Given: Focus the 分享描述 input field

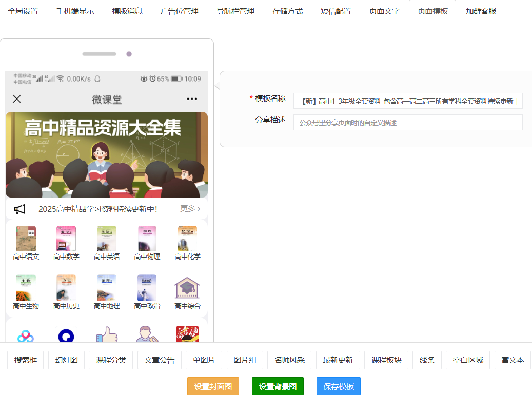Looking at the screenshot, I should pyautogui.click(x=408, y=123).
